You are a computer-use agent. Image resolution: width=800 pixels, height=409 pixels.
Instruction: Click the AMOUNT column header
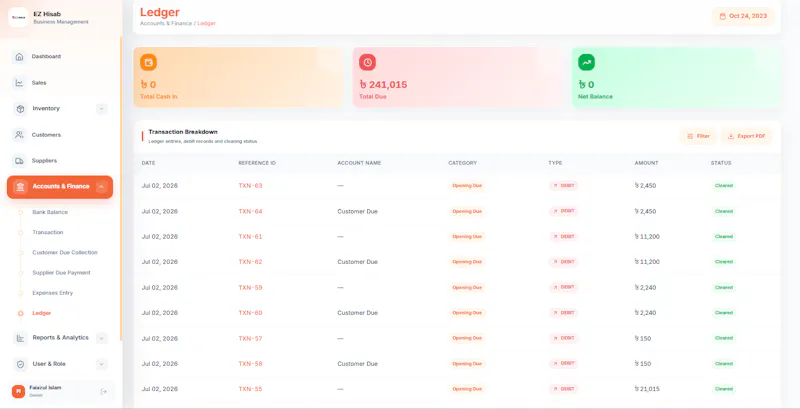(646, 163)
